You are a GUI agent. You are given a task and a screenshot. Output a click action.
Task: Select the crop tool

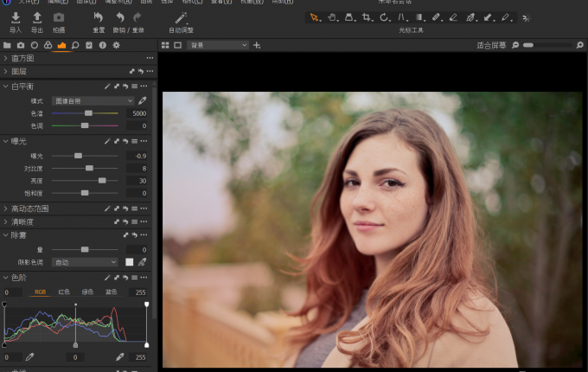[367, 17]
